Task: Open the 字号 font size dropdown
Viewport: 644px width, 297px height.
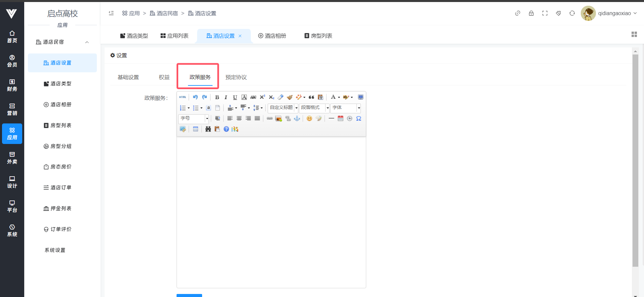Action: [194, 118]
